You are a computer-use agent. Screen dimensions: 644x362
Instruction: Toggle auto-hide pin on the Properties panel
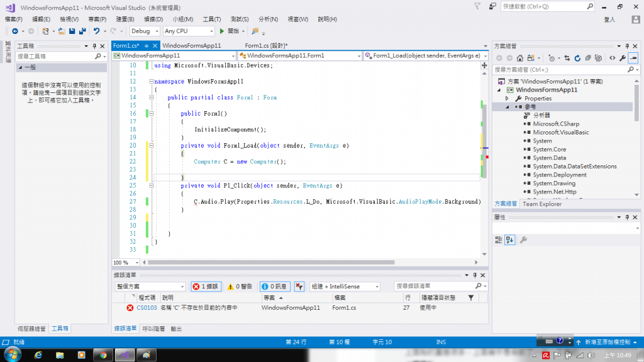pyautogui.click(x=627, y=217)
